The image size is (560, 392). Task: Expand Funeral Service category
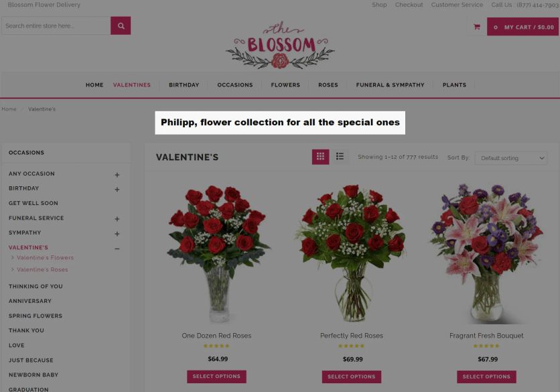point(117,218)
